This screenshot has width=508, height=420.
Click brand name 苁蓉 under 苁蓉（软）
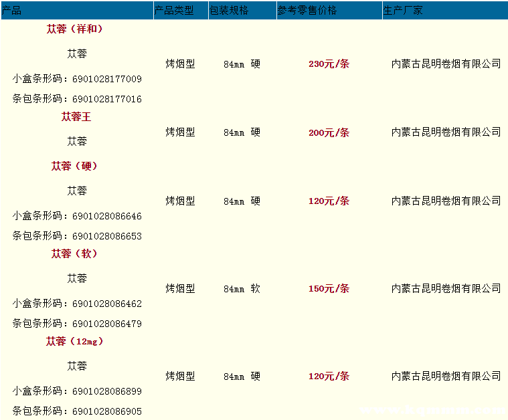coord(77,278)
